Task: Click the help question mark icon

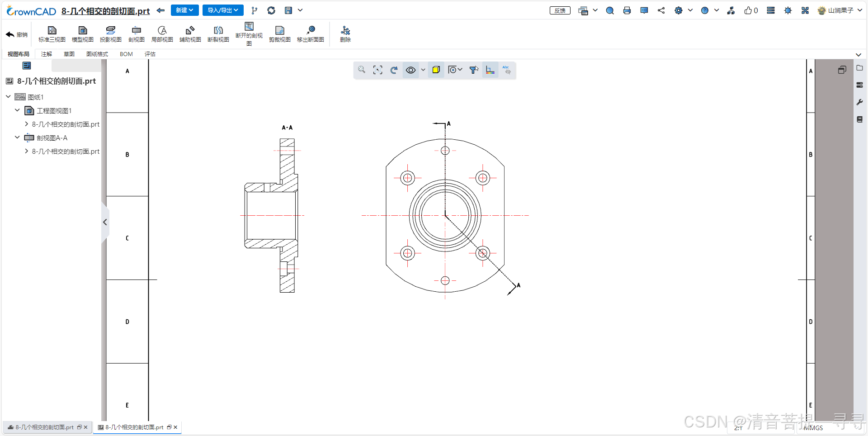Action: point(705,10)
